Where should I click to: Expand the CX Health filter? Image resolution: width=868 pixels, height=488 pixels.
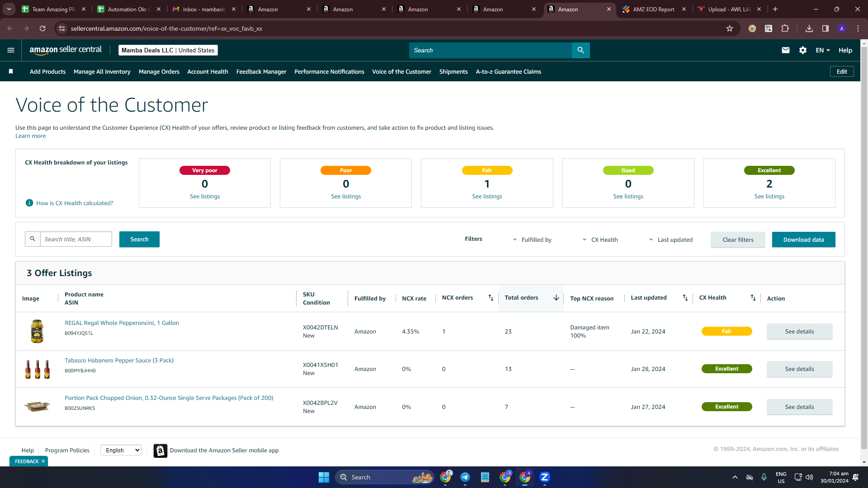[x=600, y=239]
